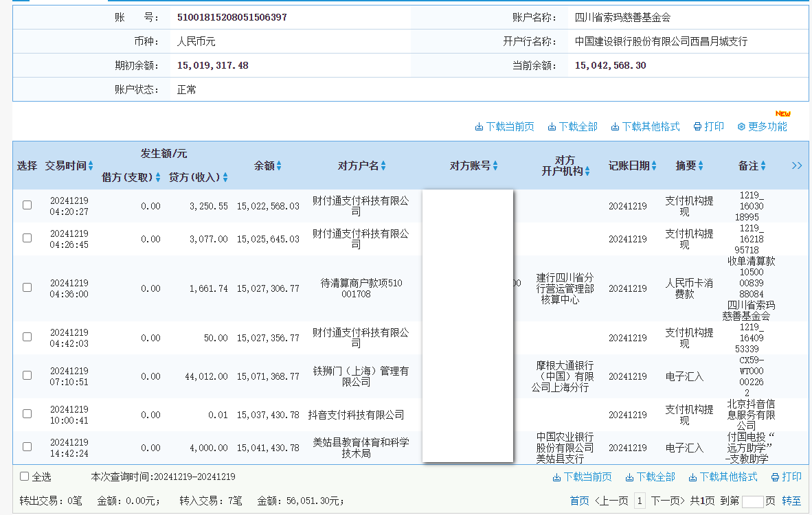Check the 07:10:51 transaction row
The width and height of the screenshot is (812, 515).
[x=27, y=375]
